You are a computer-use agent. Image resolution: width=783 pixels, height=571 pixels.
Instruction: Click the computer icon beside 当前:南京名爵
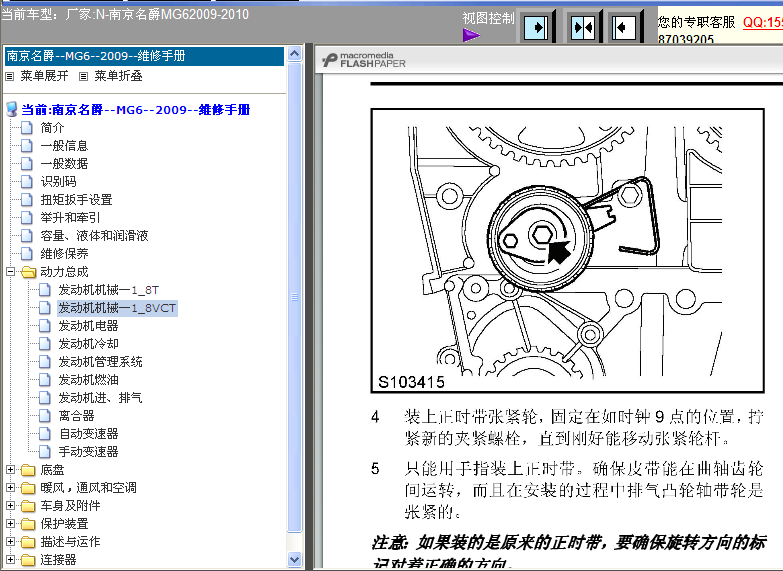(11, 110)
